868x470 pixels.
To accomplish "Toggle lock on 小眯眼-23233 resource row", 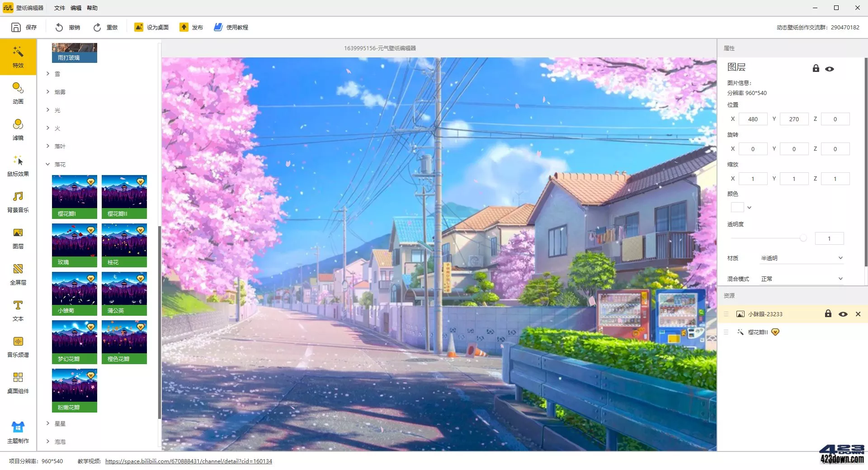I will tap(828, 314).
